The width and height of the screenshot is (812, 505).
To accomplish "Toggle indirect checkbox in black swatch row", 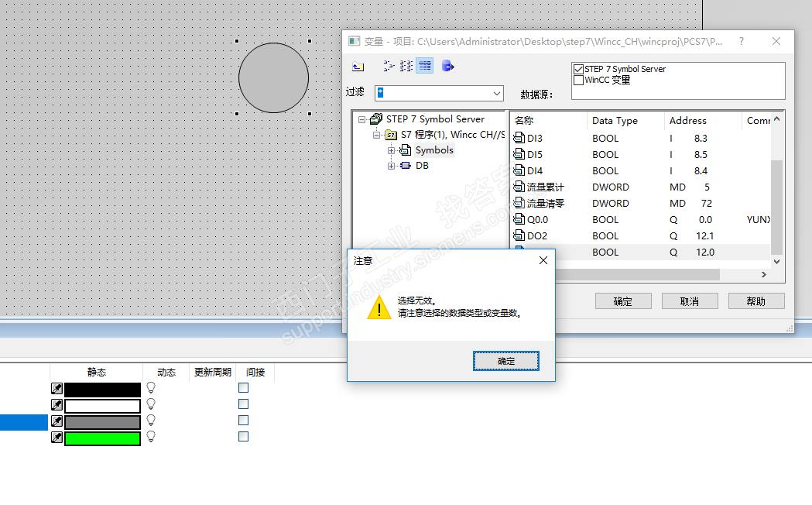I will click(243, 387).
